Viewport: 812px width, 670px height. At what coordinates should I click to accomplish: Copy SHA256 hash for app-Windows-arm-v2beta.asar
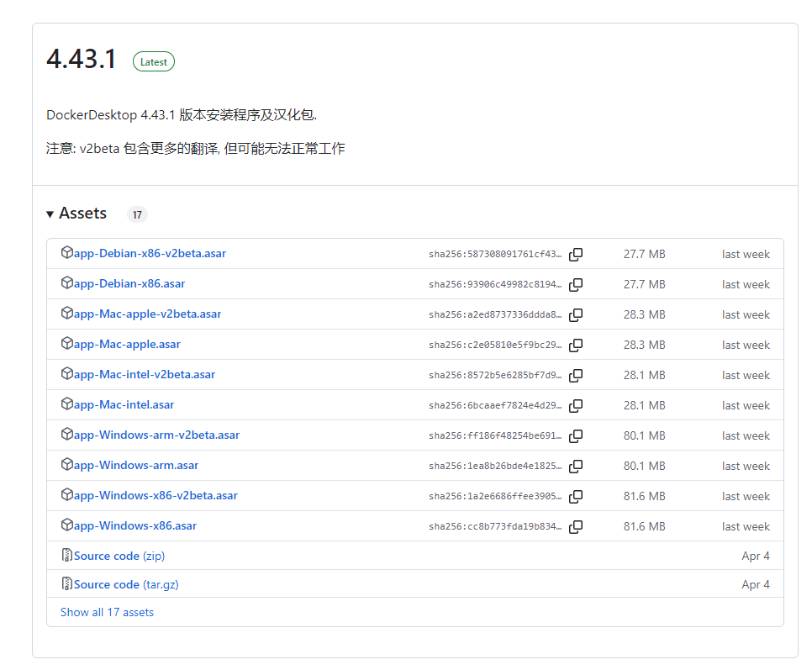coord(576,435)
